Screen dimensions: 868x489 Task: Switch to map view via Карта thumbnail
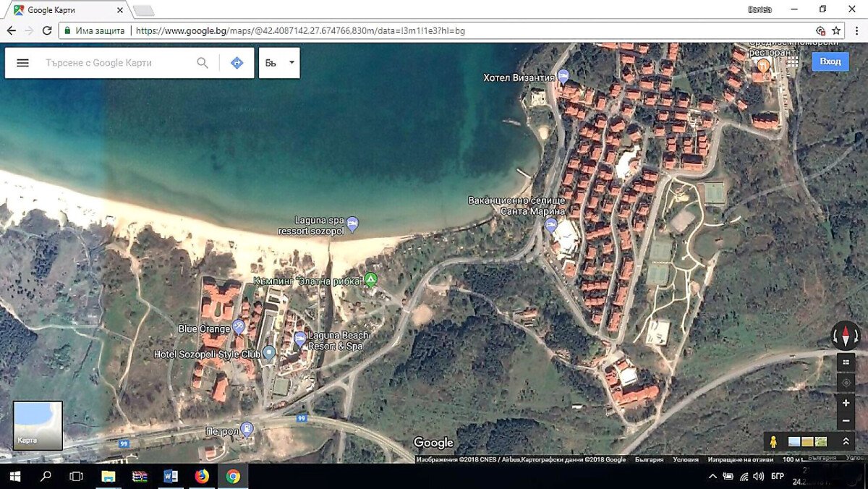point(38,425)
